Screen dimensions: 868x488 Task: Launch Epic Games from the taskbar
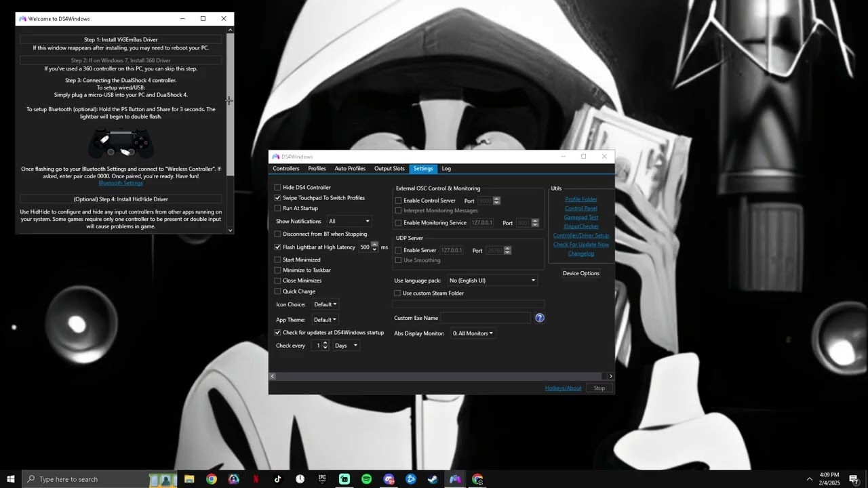pyautogui.click(x=322, y=479)
